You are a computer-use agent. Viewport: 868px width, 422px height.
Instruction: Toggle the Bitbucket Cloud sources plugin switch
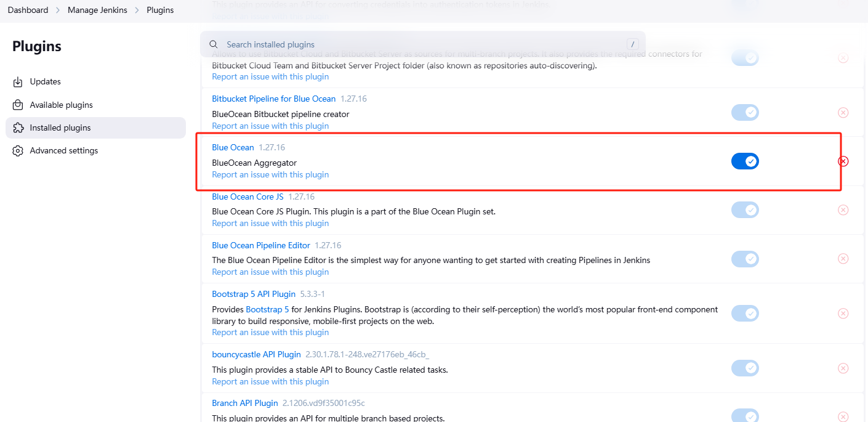pos(745,59)
